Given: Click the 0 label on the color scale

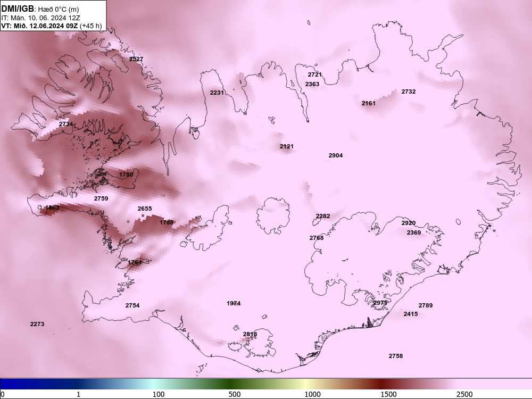Looking at the screenshot, I should tap(3, 394).
